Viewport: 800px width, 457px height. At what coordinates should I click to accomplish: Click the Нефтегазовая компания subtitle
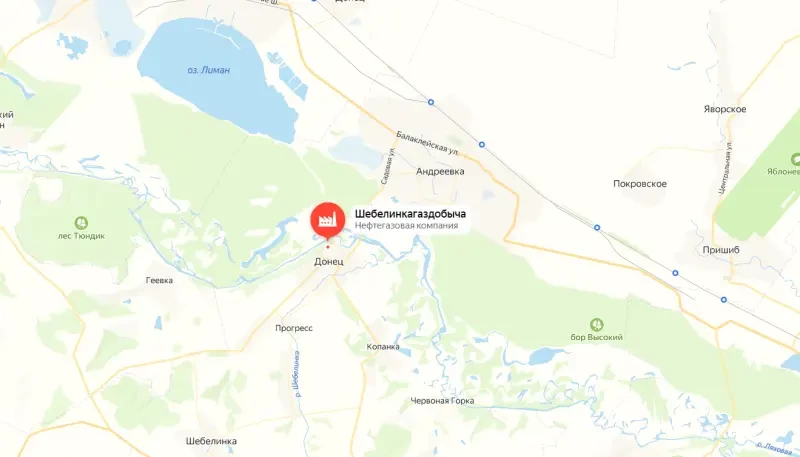pyautogui.click(x=406, y=225)
